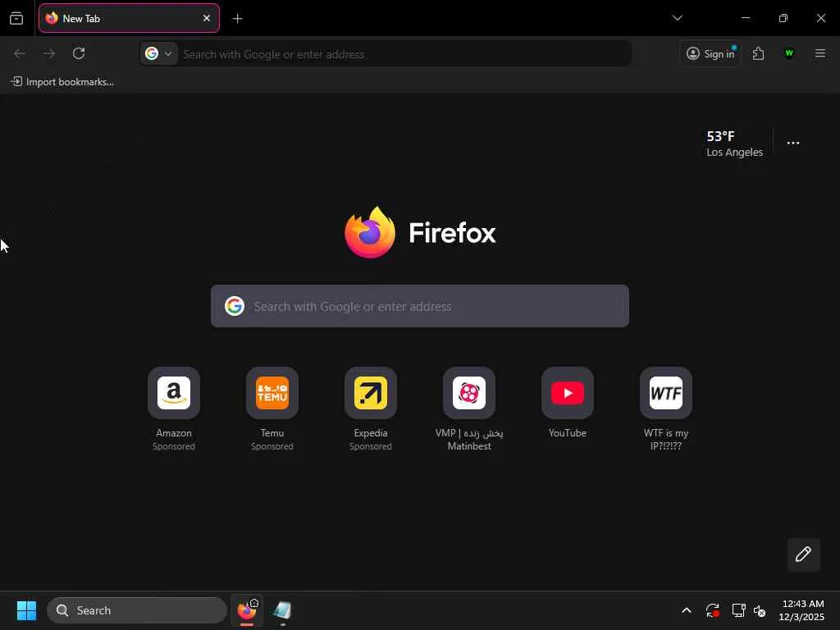Image resolution: width=840 pixels, height=630 pixels.
Task: Click the sync status tray icon
Action: pos(713,610)
